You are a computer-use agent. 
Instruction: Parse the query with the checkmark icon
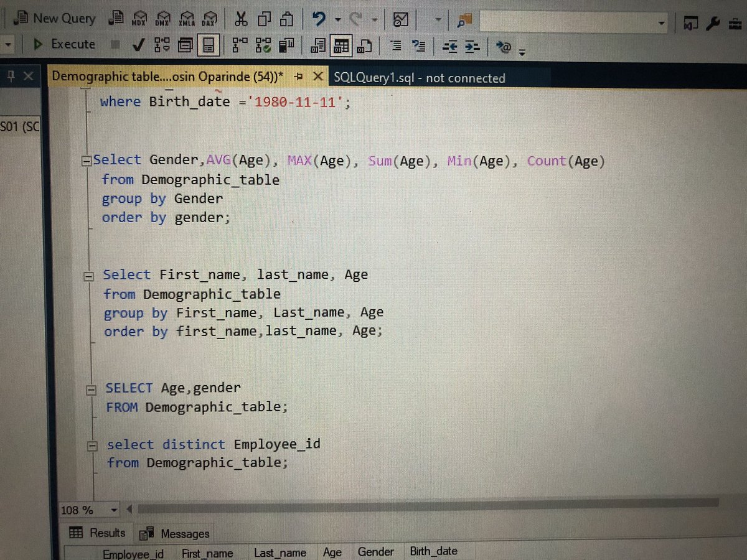pyautogui.click(x=138, y=45)
